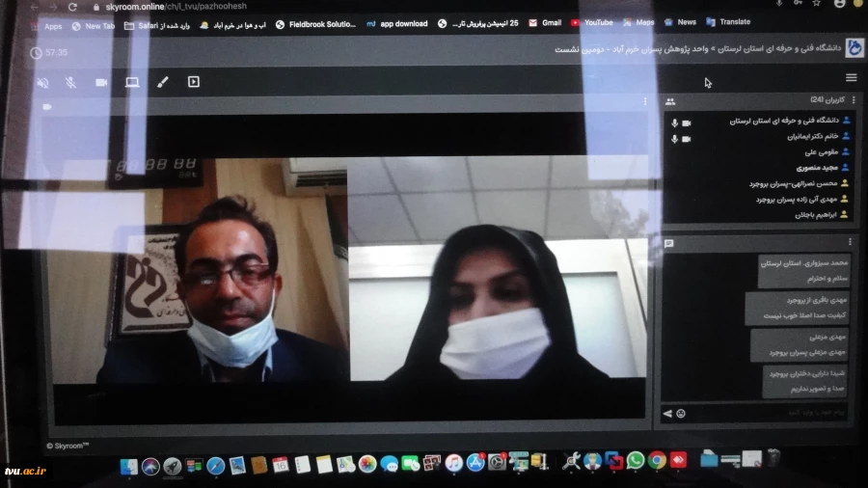
Task: Start screen sharing with the laptop icon
Action: pos(132,82)
